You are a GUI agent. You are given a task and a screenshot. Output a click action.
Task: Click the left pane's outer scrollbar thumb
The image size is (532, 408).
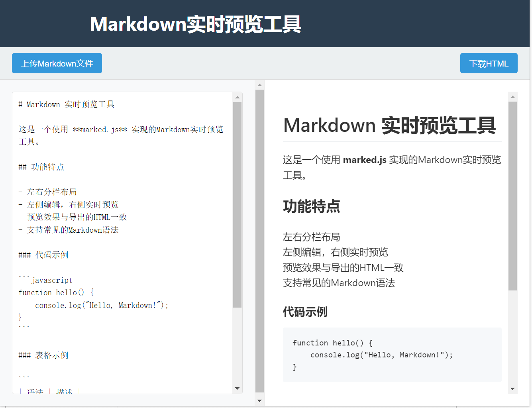pyautogui.click(x=259, y=239)
